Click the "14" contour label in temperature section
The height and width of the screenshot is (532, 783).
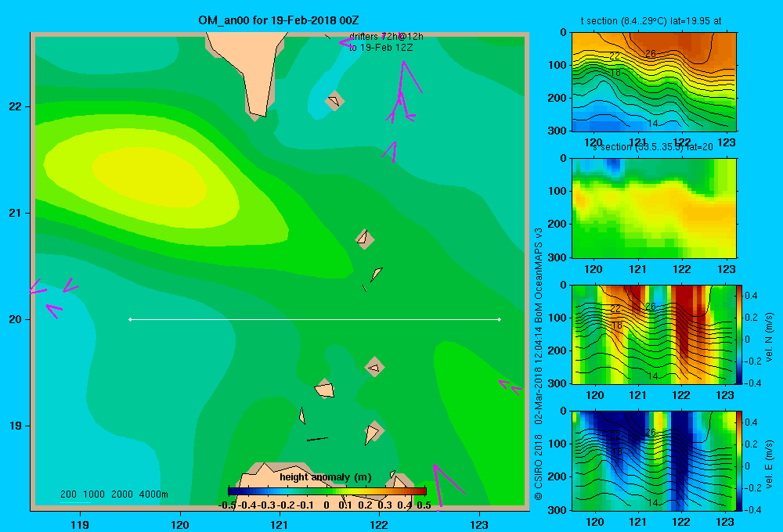tap(653, 124)
